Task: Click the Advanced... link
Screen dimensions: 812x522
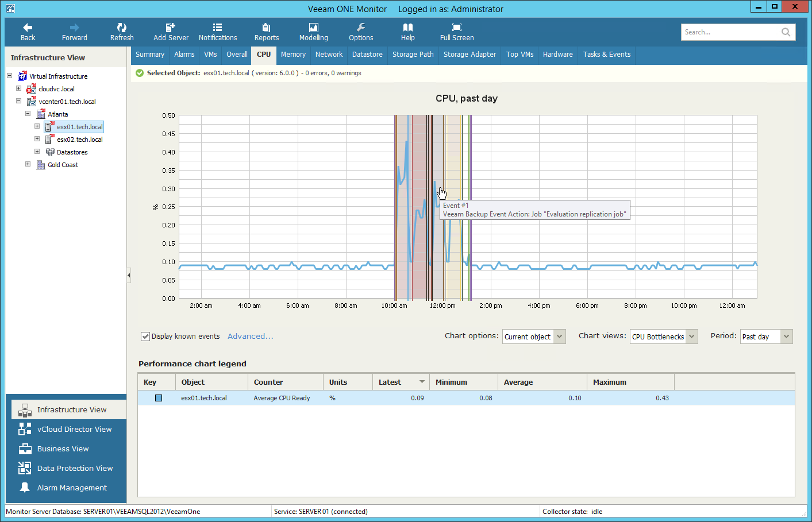Action: pos(250,337)
